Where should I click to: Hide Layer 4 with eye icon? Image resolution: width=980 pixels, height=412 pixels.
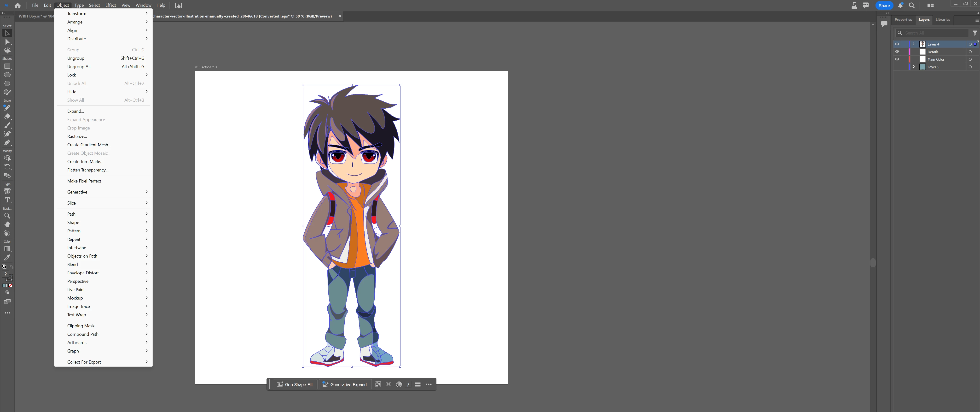click(897, 44)
